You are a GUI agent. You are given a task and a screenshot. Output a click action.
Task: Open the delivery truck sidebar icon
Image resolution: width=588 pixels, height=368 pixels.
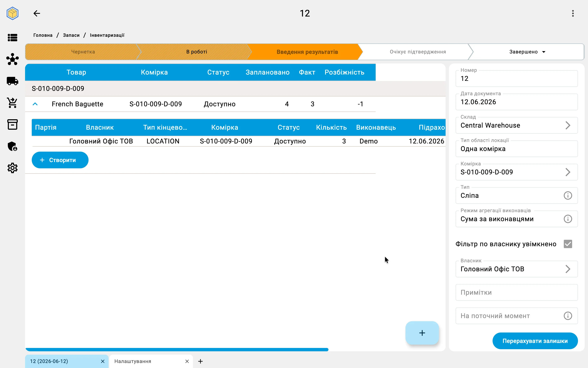point(12,81)
